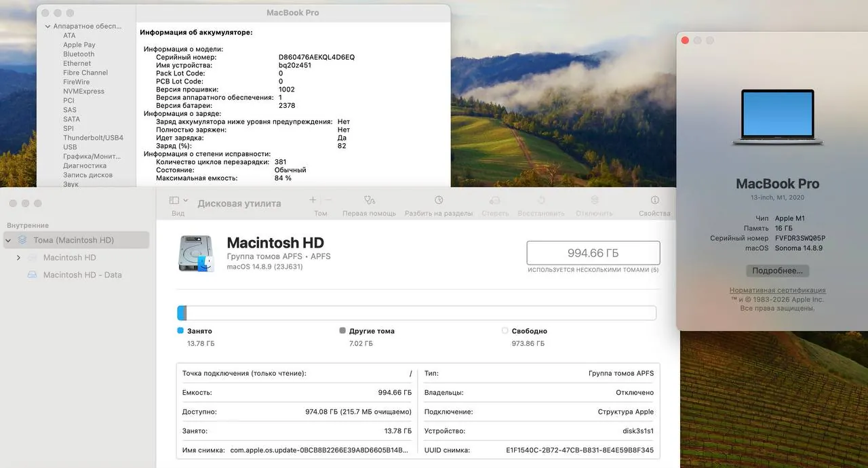Click the Информация об аккумуляторе heading

[x=196, y=32]
